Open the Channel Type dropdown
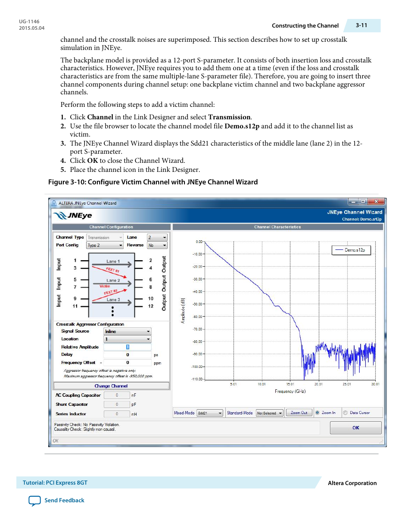This screenshot has height=532, width=411. [x=105, y=237]
